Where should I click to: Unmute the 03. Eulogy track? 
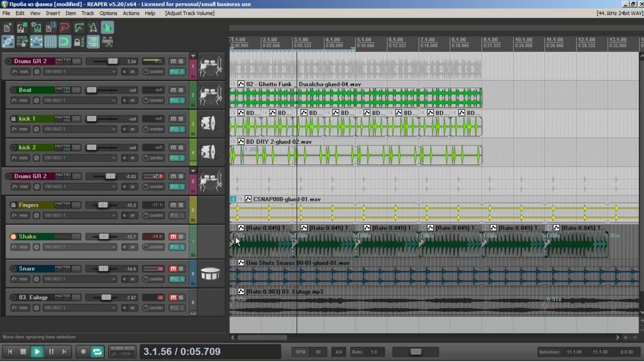pyautogui.click(x=173, y=297)
